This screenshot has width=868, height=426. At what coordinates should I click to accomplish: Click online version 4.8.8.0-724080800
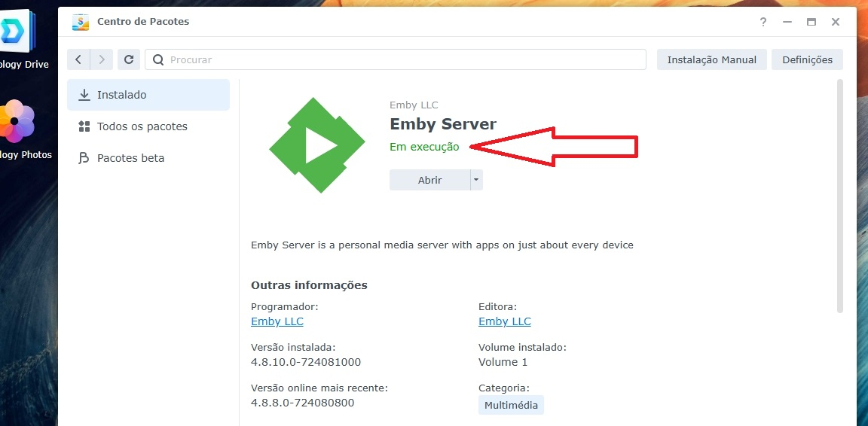(302, 403)
